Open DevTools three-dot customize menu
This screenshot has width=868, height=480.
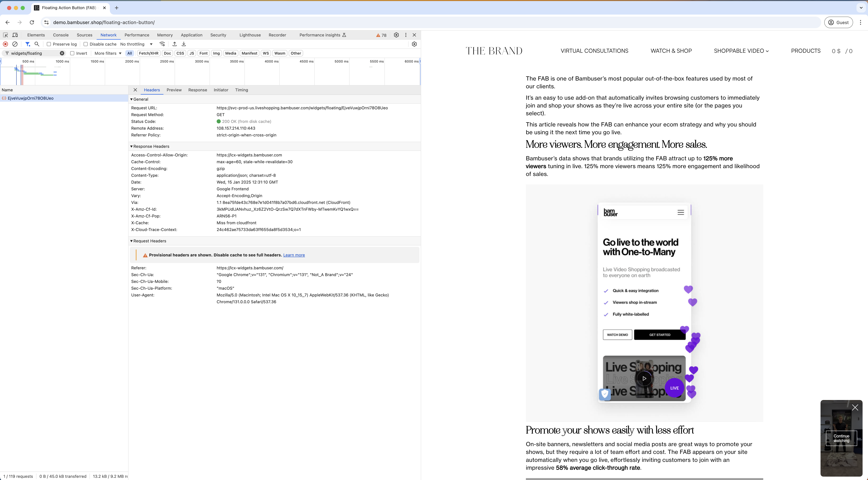406,35
